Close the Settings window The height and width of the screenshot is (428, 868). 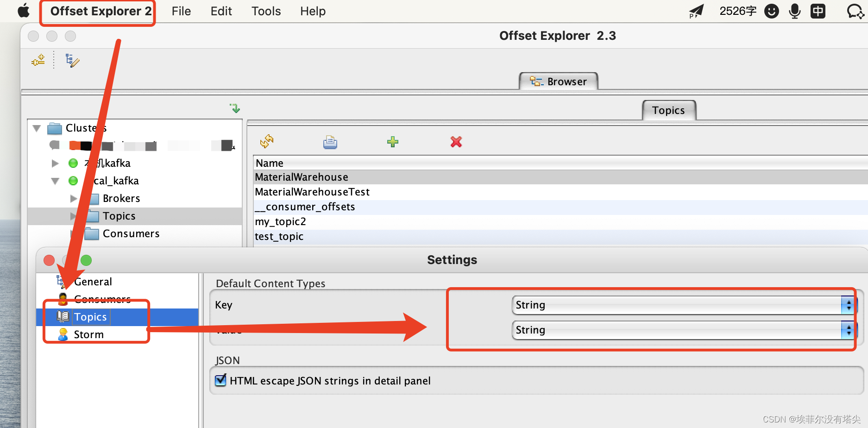(x=49, y=260)
